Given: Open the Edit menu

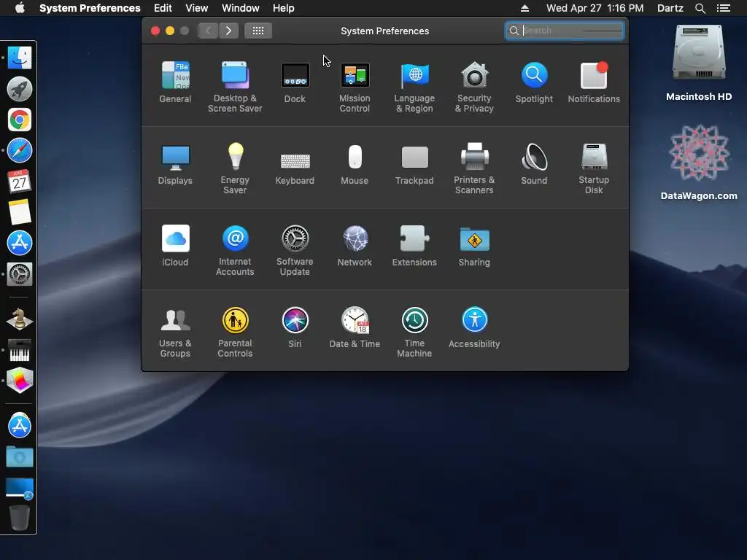Looking at the screenshot, I should pyautogui.click(x=163, y=8).
